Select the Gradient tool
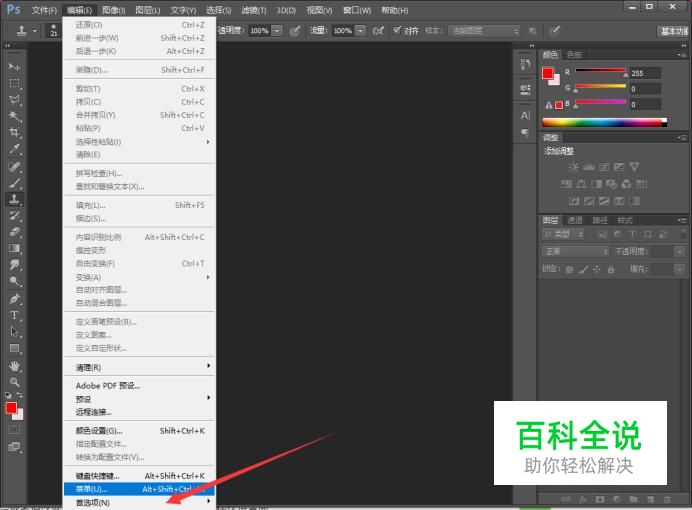Image resolution: width=692 pixels, height=510 pixels. pos(14,248)
